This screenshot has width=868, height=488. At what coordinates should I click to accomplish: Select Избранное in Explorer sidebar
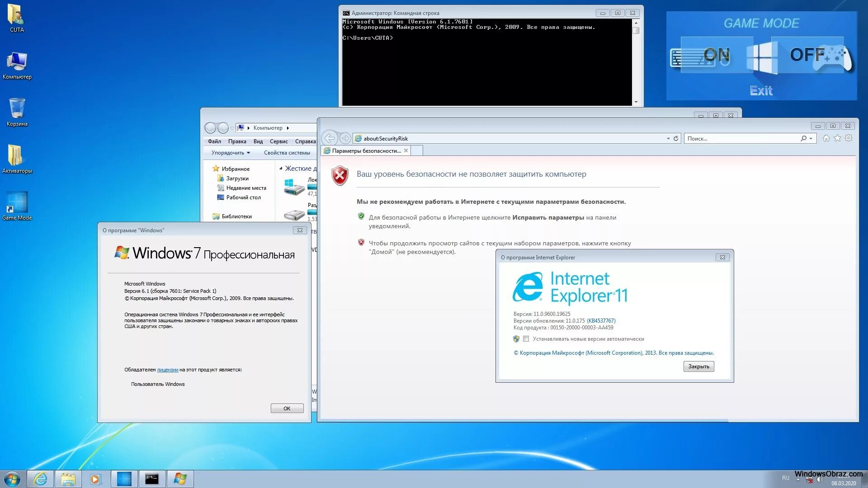(231, 169)
